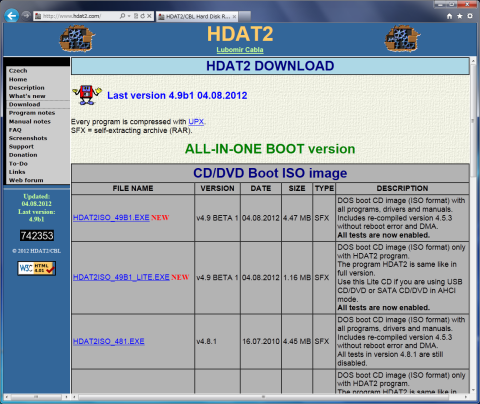This screenshot has width=480, height=404.
Task: Follow the UPX link
Action: 196,122
